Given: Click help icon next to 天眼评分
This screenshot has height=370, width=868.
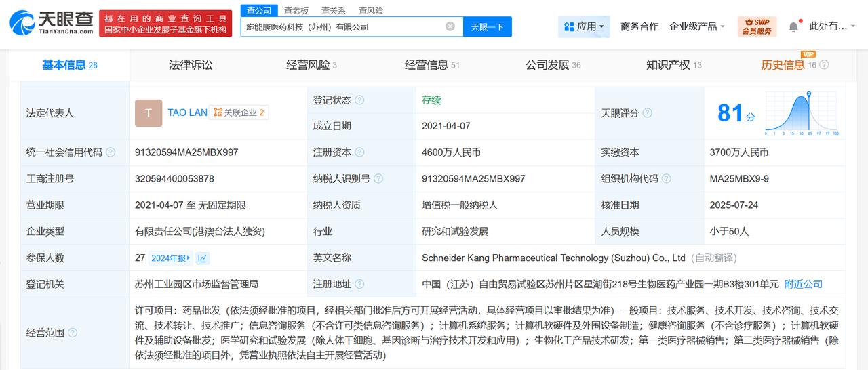Looking at the screenshot, I should pyautogui.click(x=647, y=113).
